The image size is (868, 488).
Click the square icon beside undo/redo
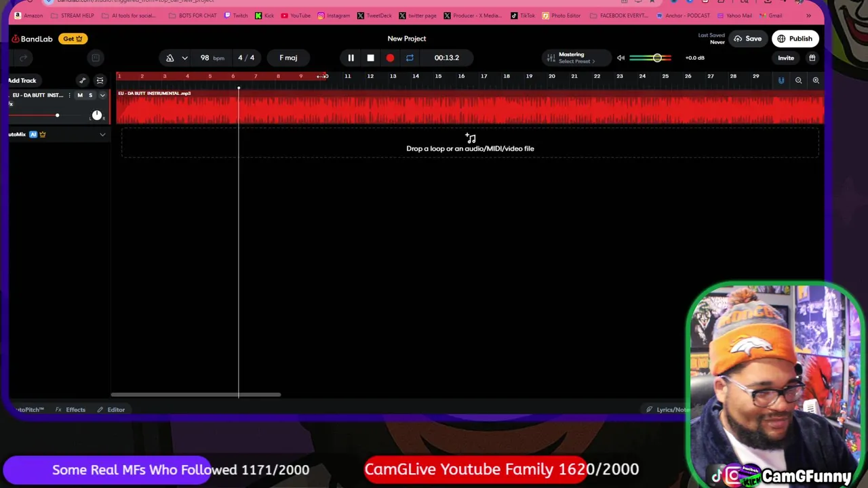click(x=96, y=58)
